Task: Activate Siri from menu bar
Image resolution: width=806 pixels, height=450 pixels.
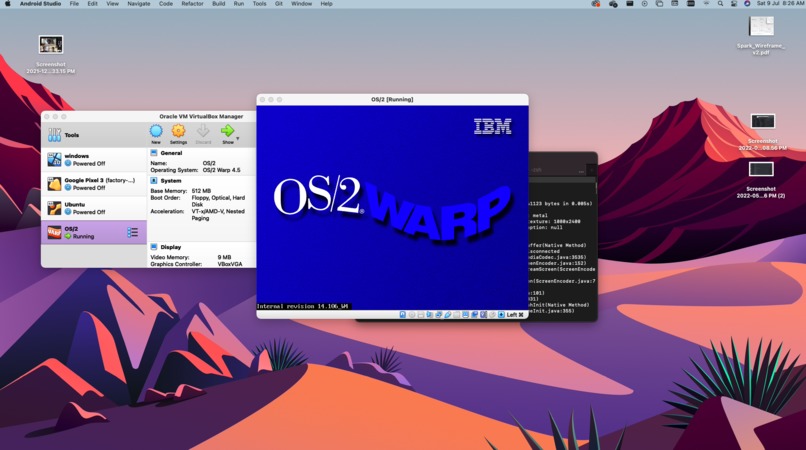Action: [747, 4]
